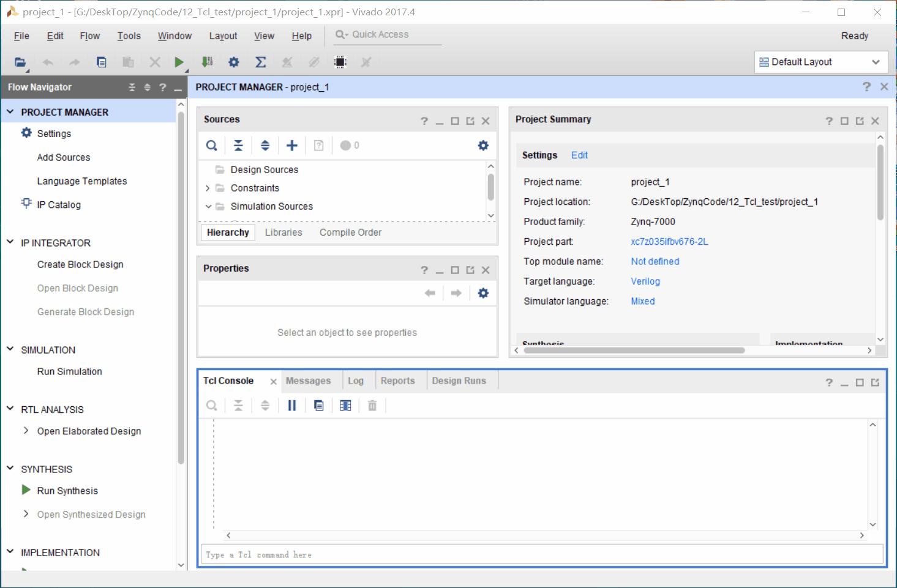Open the Flow menu
This screenshot has width=897, height=588.
(x=90, y=36)
